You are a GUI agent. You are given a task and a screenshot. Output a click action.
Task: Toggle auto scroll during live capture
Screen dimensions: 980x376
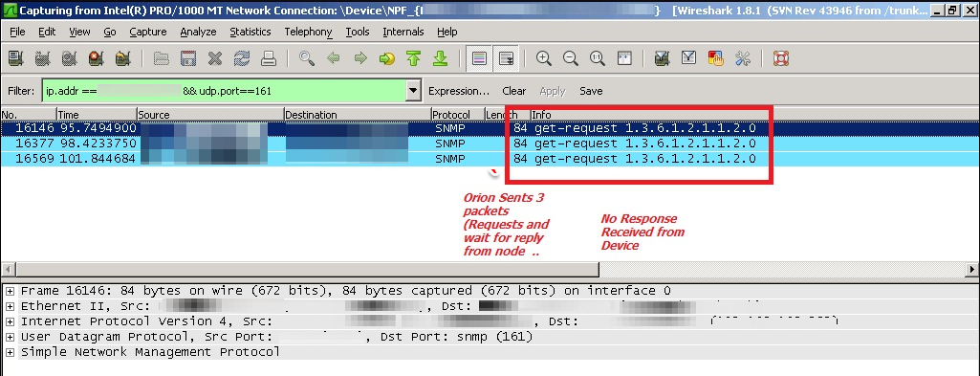point(506,58)
